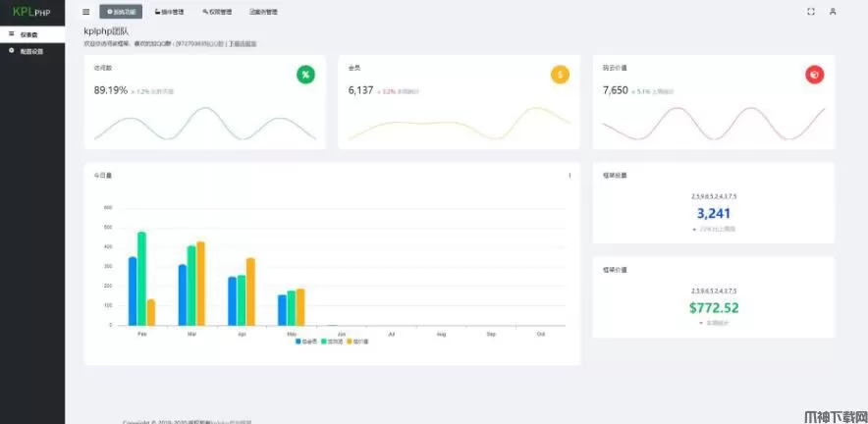Enter fullscreen mode via top-right icon
Screen dimensions: 868x424
[x=811, y=12]
